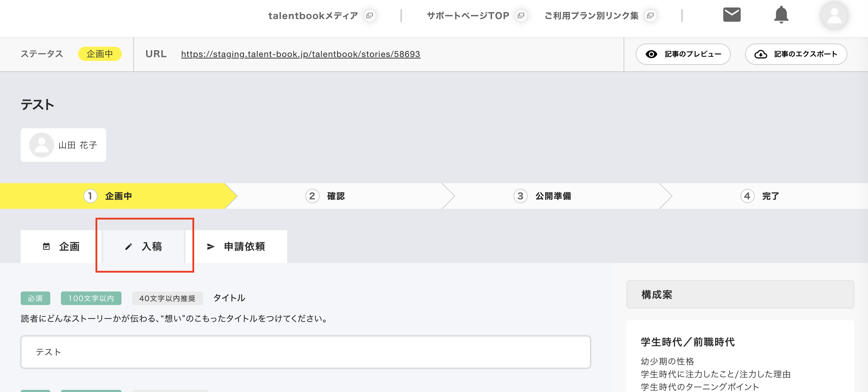Screen dimensions: 868x392
Task: Click the external-link icon beside ご利用プラン別リンク集
Action: (x=650, y=16)
